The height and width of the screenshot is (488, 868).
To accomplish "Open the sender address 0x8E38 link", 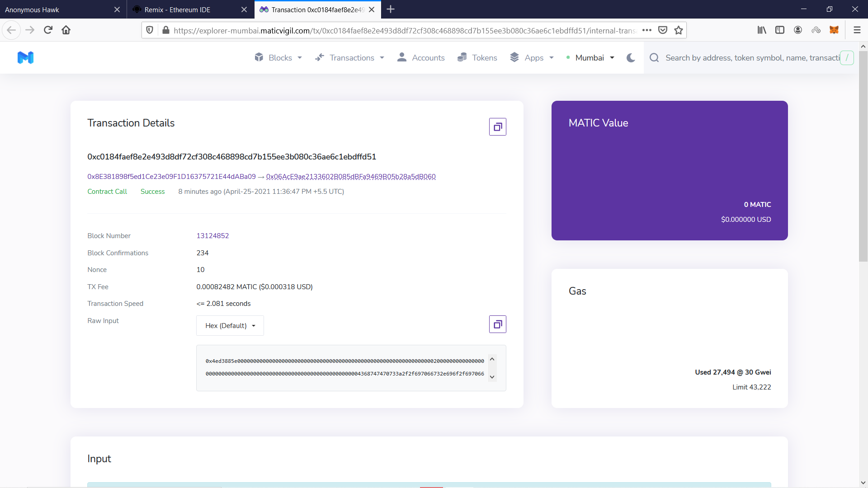I will pos(171,177).
